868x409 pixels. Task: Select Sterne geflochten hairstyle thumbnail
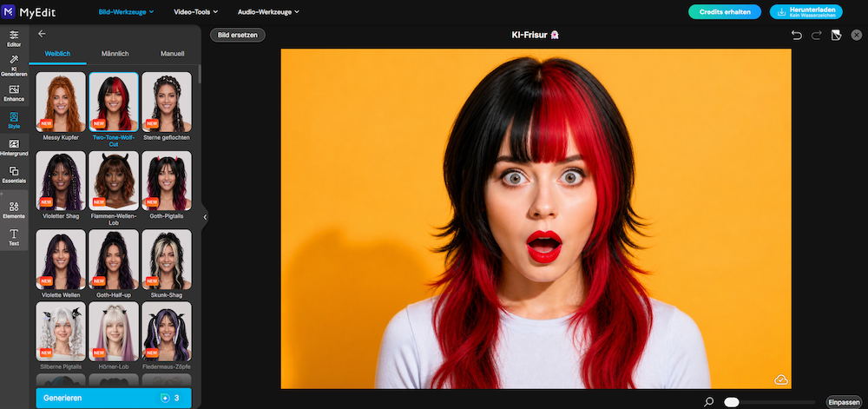167,102
